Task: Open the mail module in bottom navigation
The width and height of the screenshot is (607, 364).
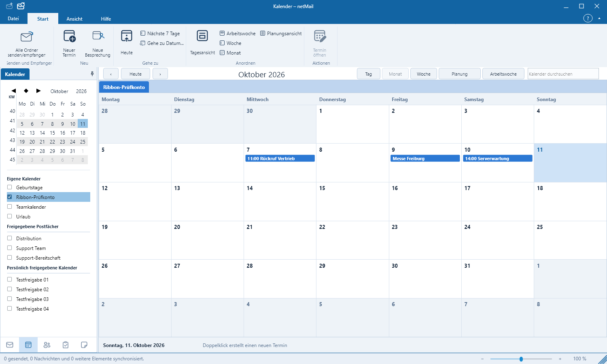Action: (x=10, y=345)
